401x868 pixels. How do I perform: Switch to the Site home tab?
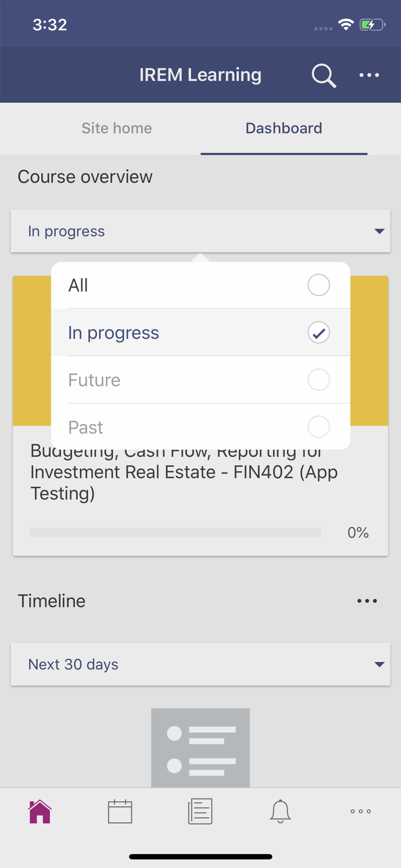pos(117,128)
